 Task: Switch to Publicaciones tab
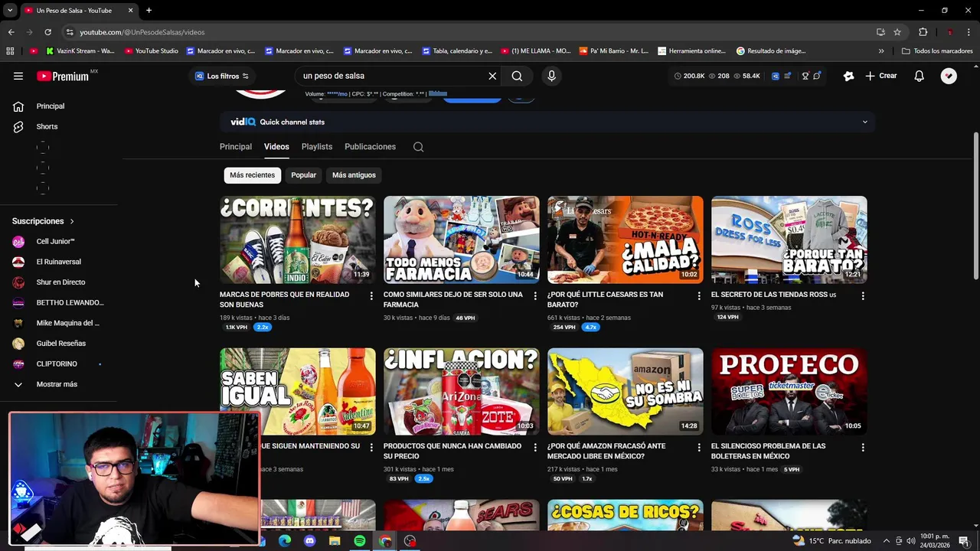(x=370, y=147)
